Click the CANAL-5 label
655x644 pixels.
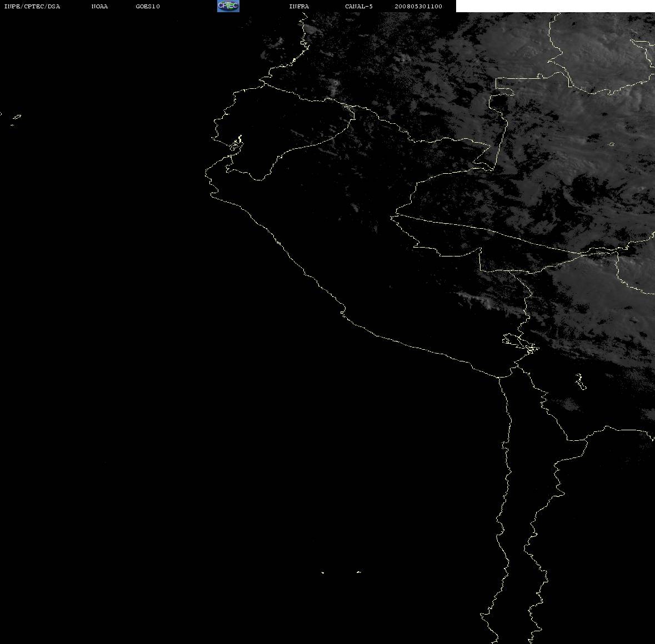pos(359,6)
